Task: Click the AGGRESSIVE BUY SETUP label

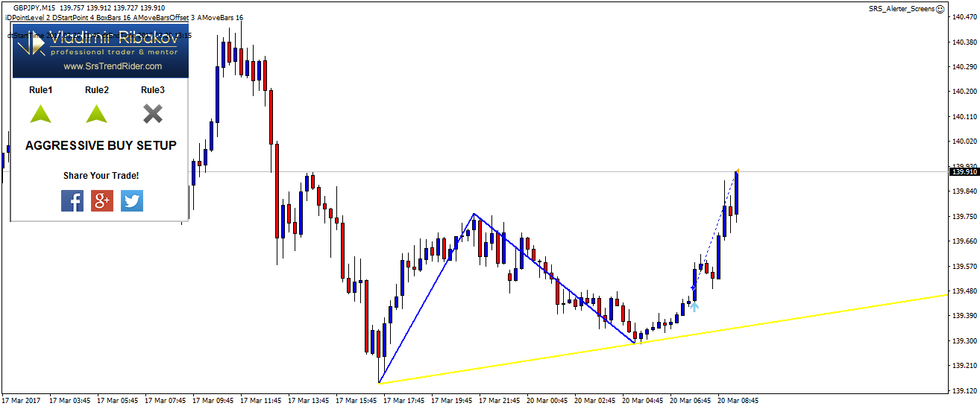Action: (101, 146)
